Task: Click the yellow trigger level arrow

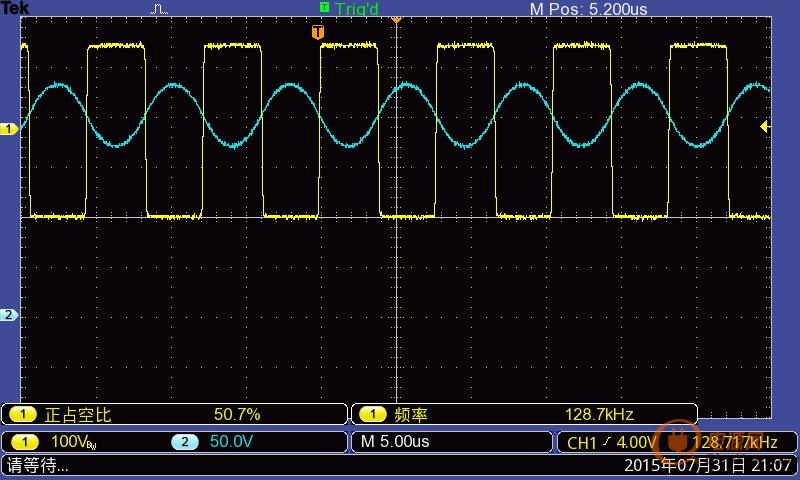Action: click(764, 126)
